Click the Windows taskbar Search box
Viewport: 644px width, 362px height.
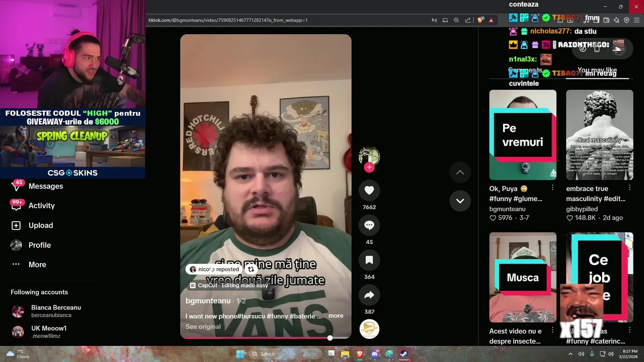pyautogui.click(x=286, y=354)
